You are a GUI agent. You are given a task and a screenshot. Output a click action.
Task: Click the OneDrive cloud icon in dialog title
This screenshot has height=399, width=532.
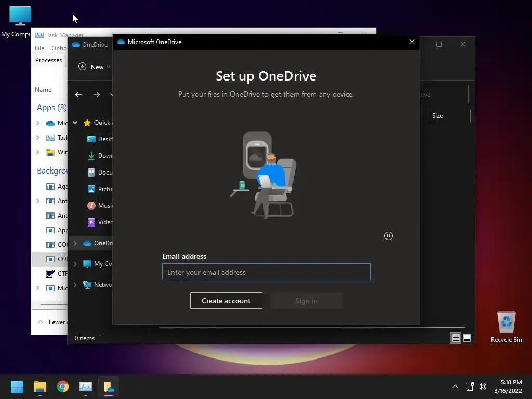tap(121, 42)
